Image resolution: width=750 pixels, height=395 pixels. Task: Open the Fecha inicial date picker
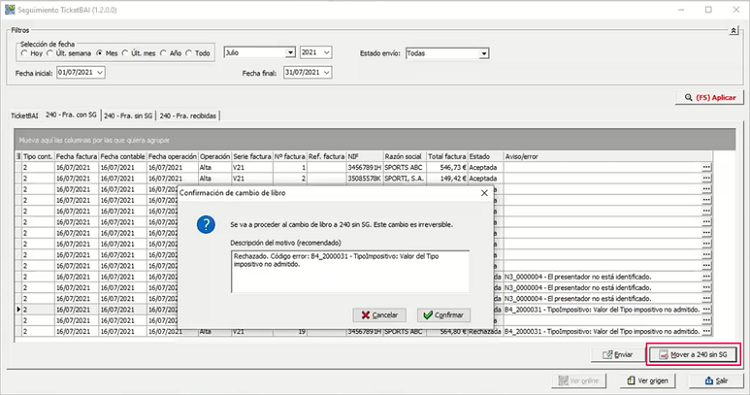tap(99, 73)
